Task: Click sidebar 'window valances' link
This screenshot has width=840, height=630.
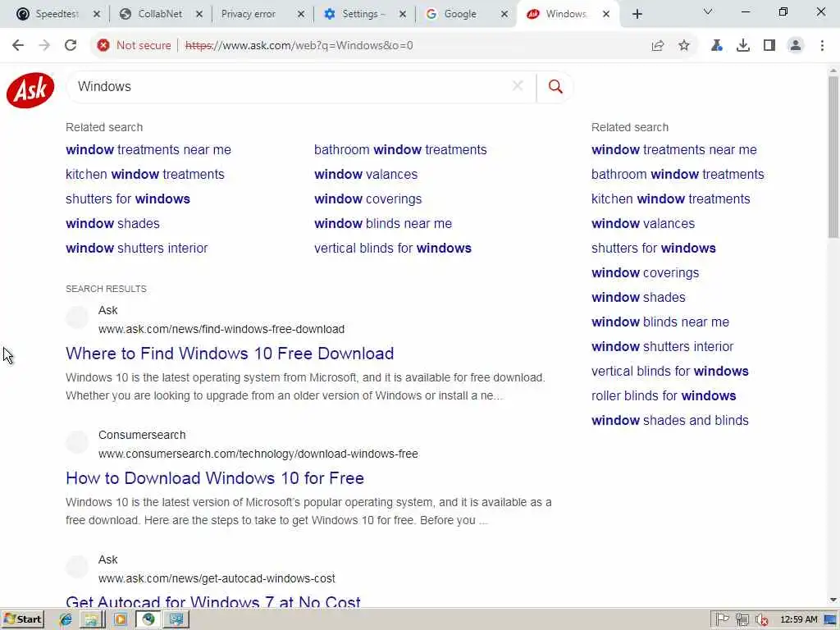Action: pos(643,224)
